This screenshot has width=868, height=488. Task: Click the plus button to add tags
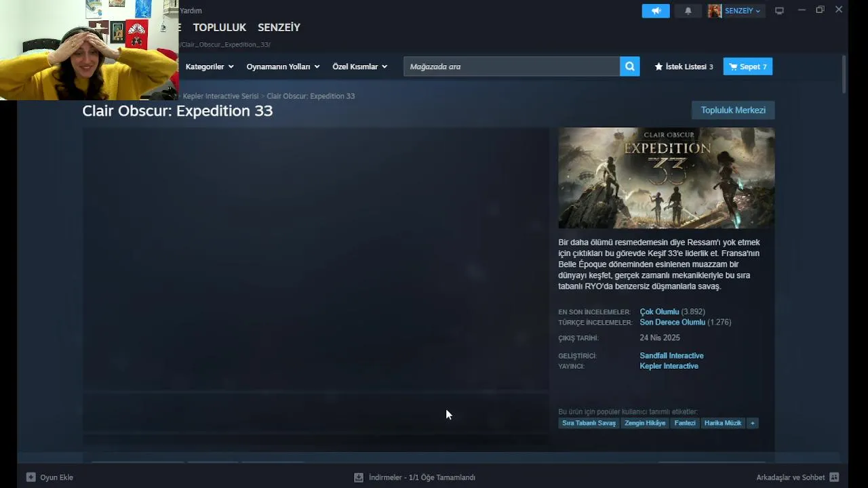click(752, 423)
